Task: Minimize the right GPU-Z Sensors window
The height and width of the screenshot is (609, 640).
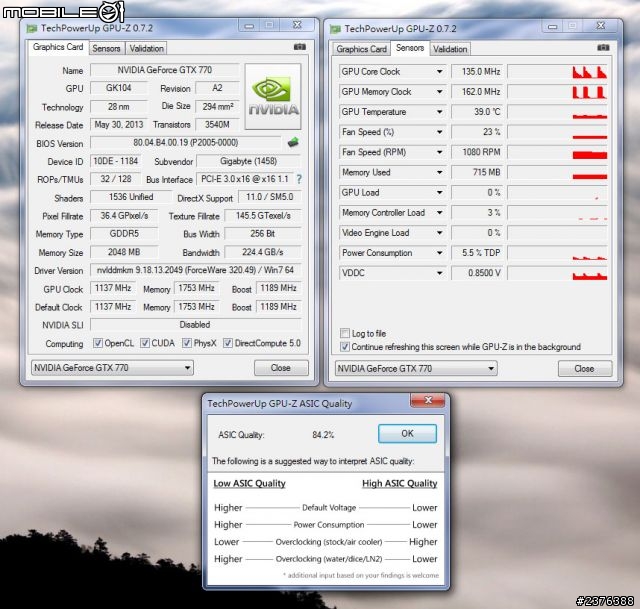Action: coord(553,27)
